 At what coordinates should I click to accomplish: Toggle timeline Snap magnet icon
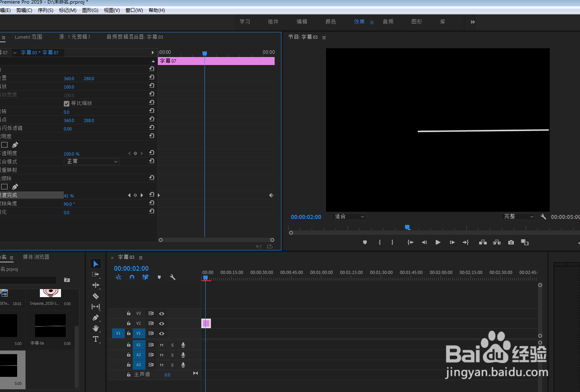click(x=132, y=277)
